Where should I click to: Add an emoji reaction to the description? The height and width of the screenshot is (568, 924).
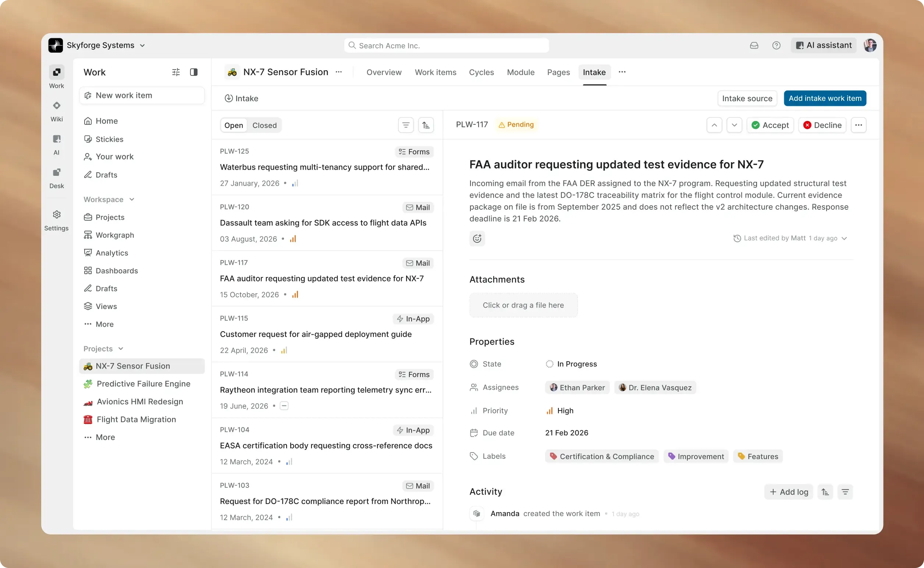[477, 238]
